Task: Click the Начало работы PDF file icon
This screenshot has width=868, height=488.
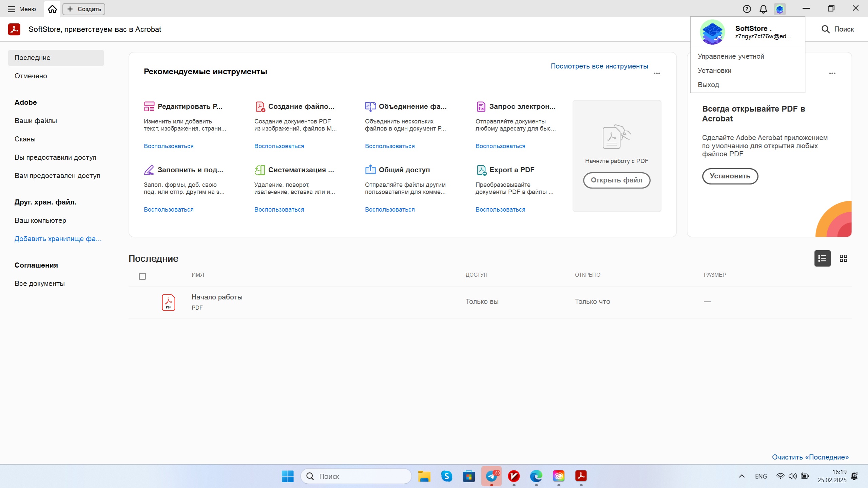Action: [x=169, y=302]
